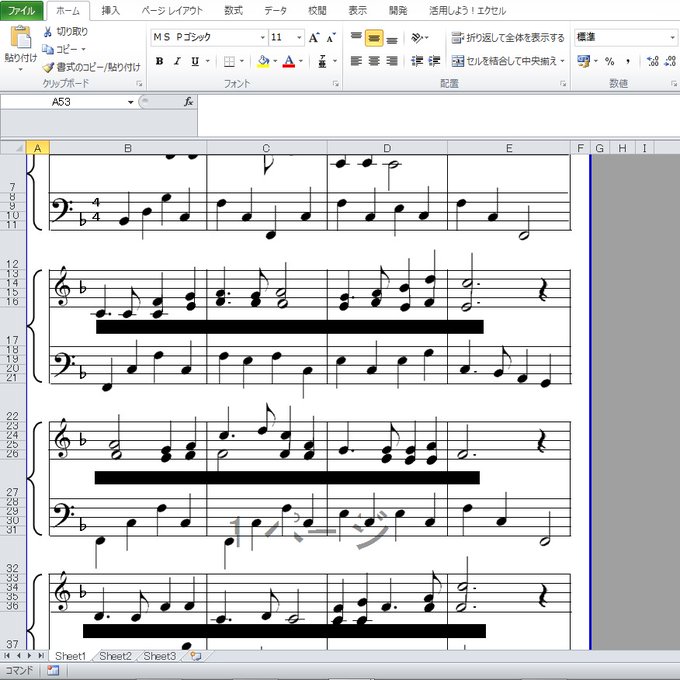
Task: Open the ファイル tab
Action: point(22,10)
